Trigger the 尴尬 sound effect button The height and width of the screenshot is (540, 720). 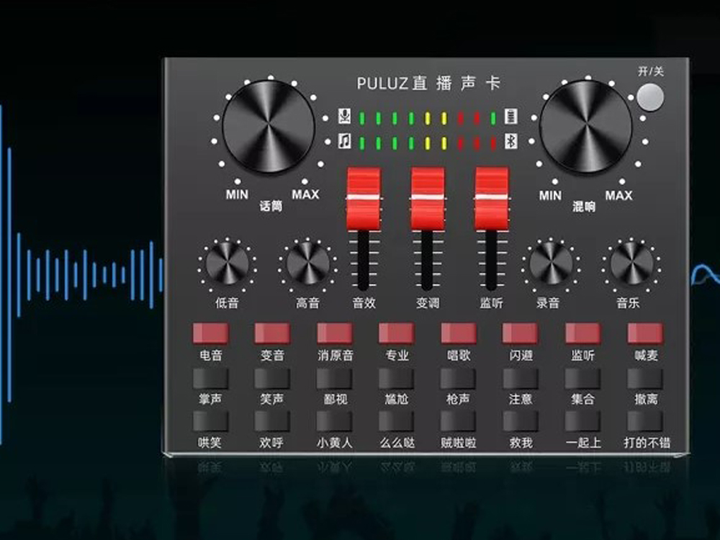[x=397, y=378]
